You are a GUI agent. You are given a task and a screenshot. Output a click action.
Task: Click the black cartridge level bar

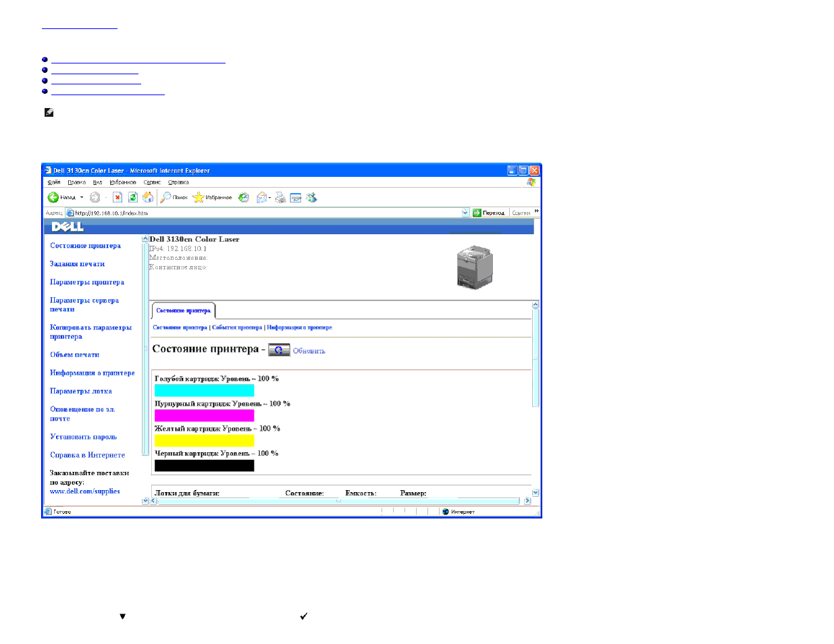205,465
